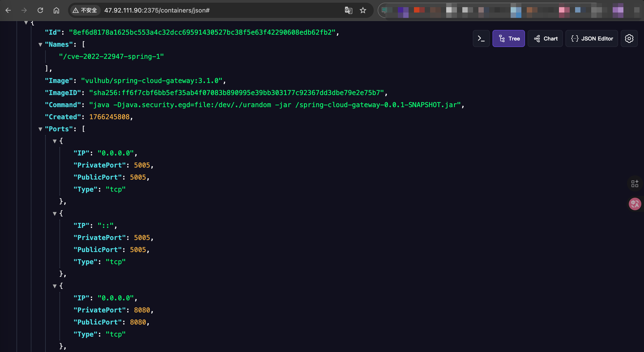
Task: Click the floating grid sparkle icon
Action: pos(635,183)
